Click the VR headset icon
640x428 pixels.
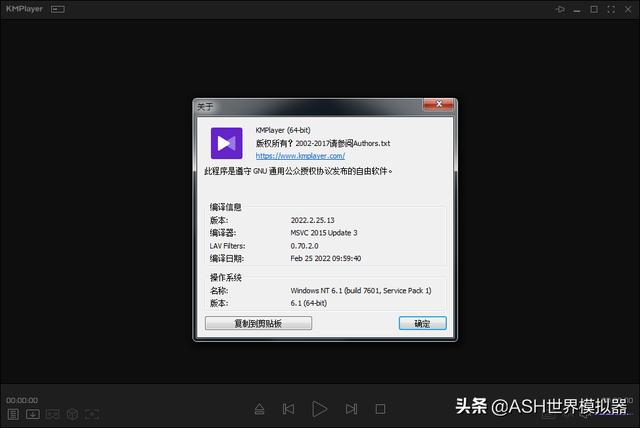[x=53, y=415]
